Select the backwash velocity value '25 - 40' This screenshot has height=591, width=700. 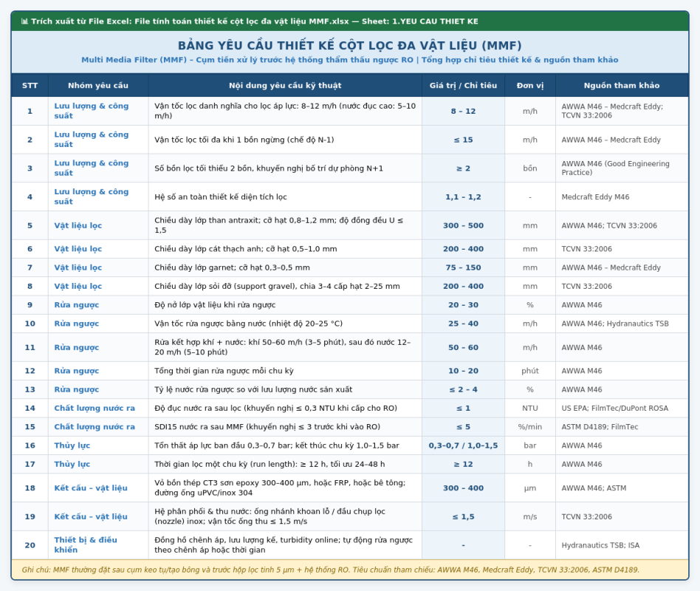click(464, 324)
